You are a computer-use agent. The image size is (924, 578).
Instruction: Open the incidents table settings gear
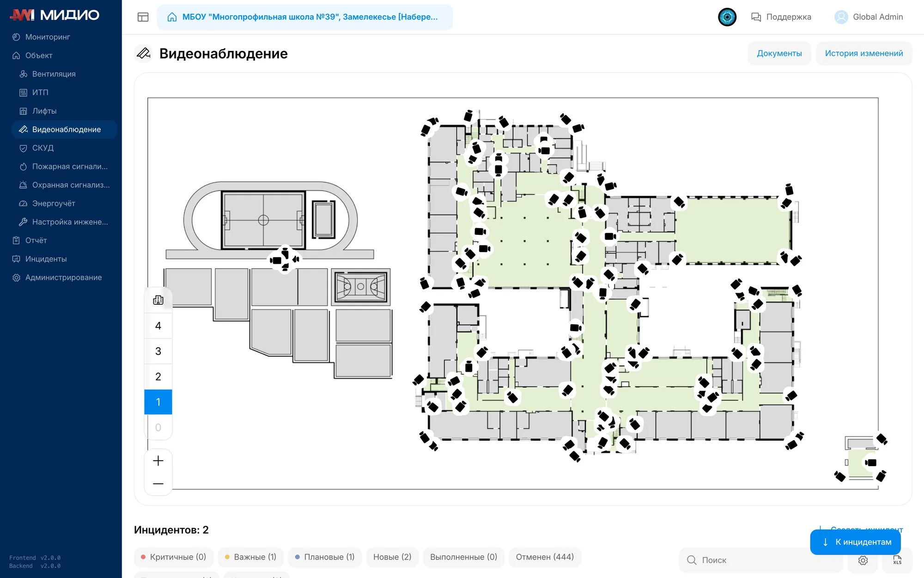[863, 560]
